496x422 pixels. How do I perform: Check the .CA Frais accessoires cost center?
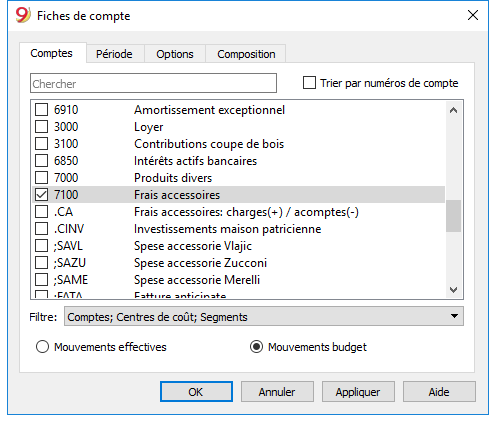41,212
